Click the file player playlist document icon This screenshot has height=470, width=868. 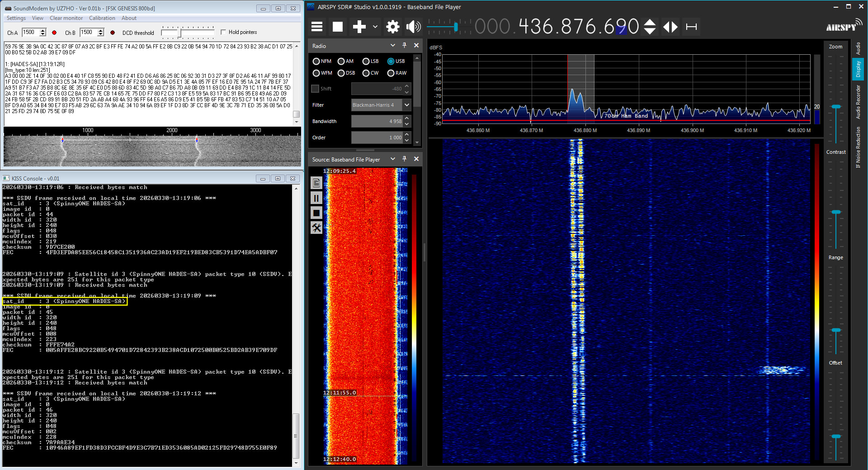coord(316,183)
